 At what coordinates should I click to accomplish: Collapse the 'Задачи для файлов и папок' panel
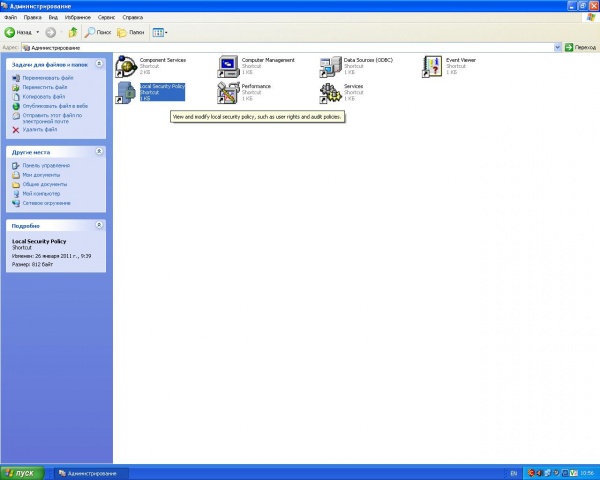pyautogui.click(x=99, y=65)
